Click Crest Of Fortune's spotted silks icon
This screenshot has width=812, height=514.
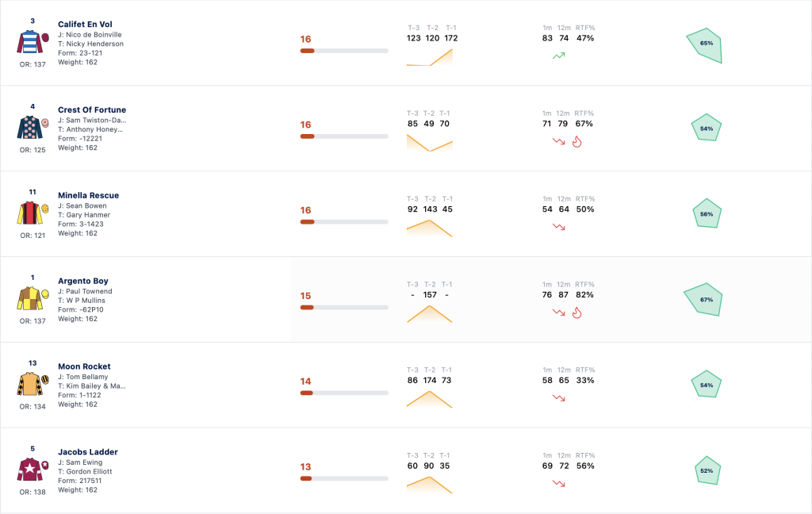(x=33, y=128)
